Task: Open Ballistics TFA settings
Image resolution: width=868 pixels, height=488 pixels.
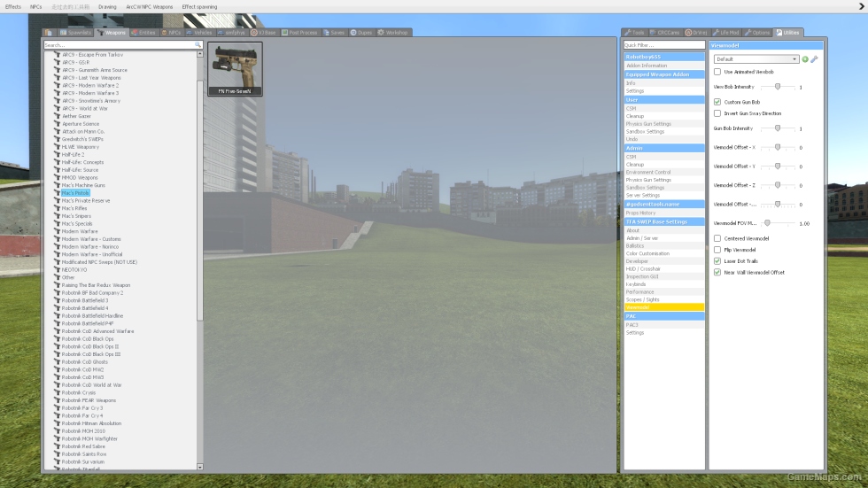Action: [664, 245]
